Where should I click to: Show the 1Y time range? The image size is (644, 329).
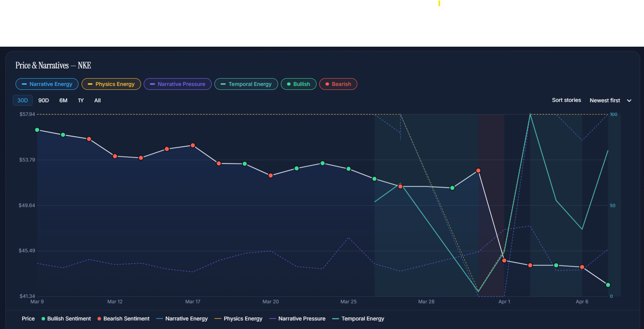coord(81,100)
